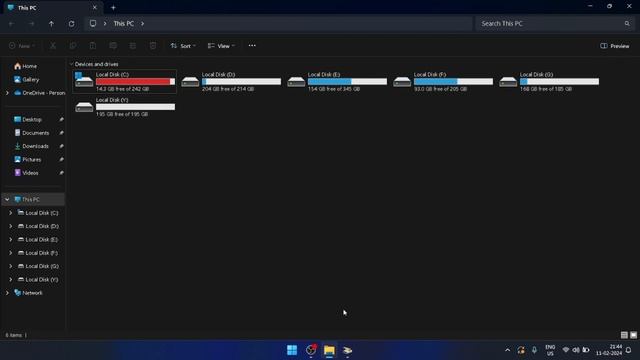This screenshot has width=640, height=360.
Task: Expand Local Disk (D:) in sidebar
Action: point(11,226)
